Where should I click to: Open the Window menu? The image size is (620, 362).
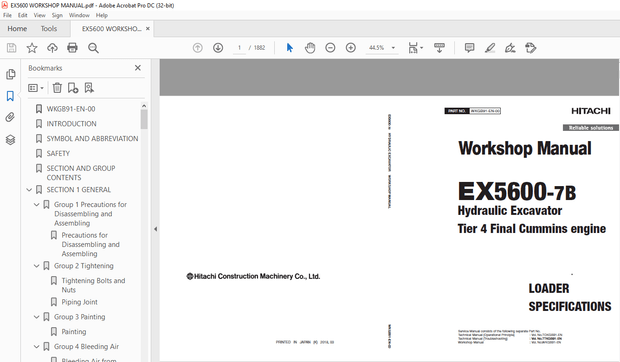pyautogui.click(x=79, y=15)
